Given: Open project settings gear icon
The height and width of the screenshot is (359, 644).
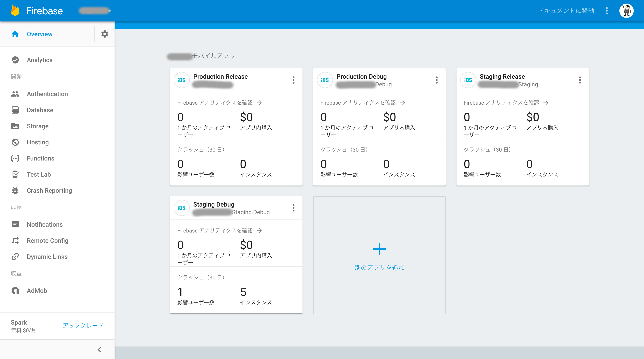Looking at the screenshot, I should point(104,34).
